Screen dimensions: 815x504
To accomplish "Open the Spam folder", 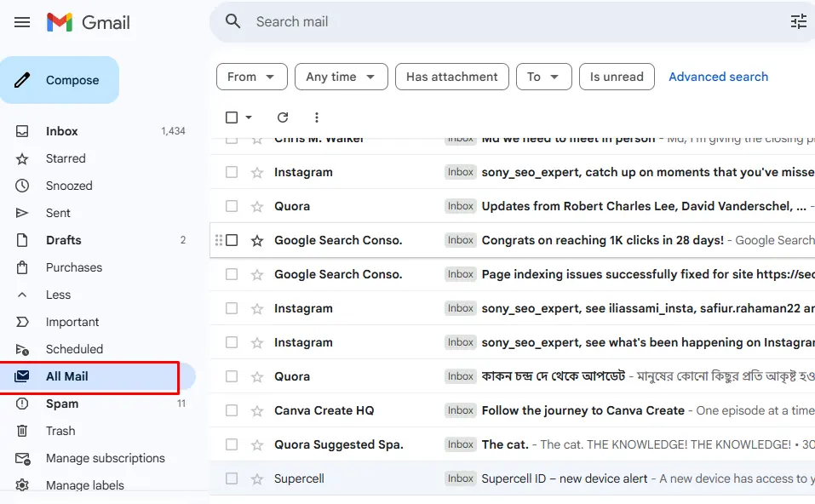I will click(x=60, y=404).
